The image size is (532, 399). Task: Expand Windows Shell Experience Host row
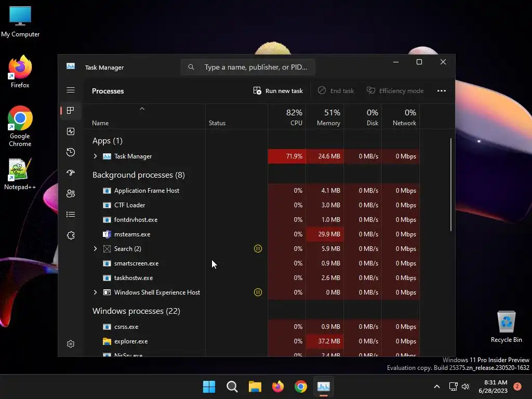click(x=96, y=292)
